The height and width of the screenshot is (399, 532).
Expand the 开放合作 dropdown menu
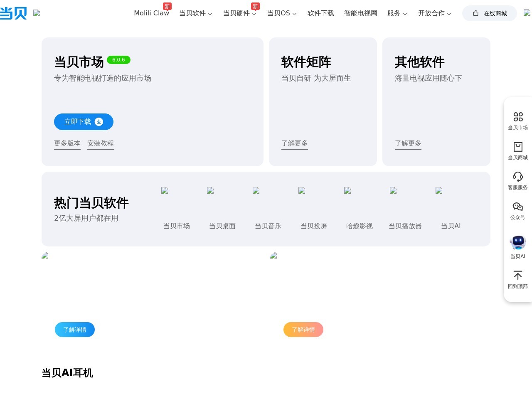click(435, 13)
